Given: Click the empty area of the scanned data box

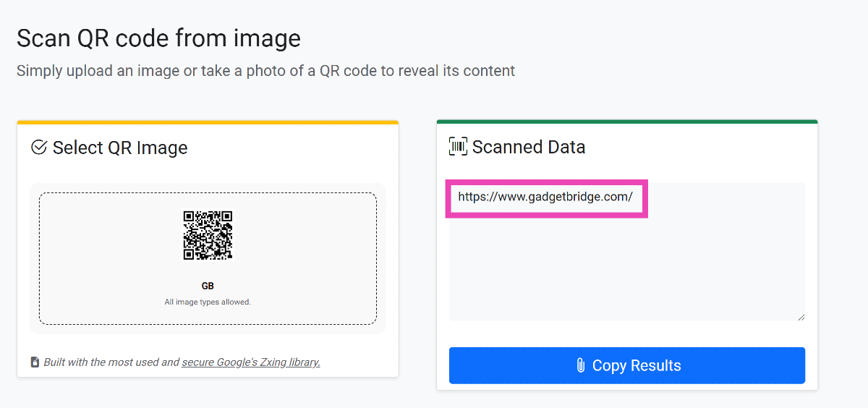Looking at the screenshot, I should pyautogui.click(x=626, y=268).
